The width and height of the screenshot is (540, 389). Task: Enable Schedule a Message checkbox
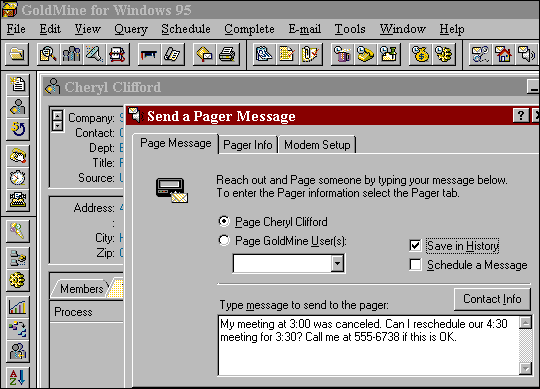(x=415, y=265)
